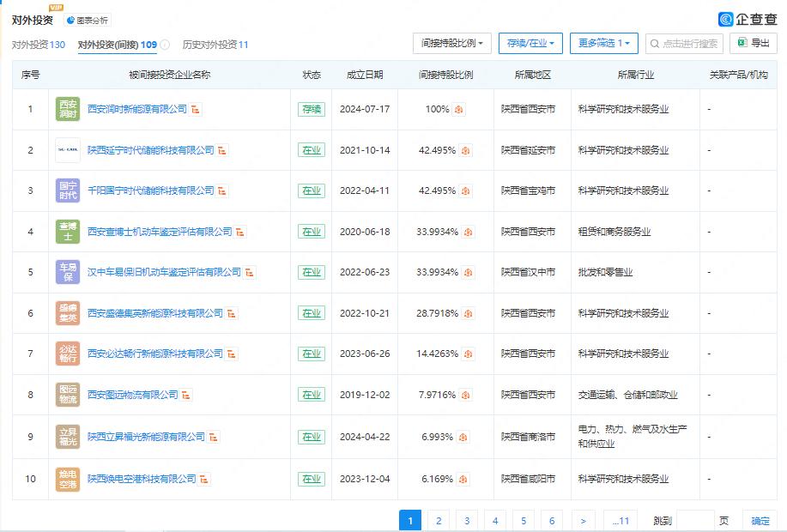Click the 间接持股比例 column header

pos(445,75)
